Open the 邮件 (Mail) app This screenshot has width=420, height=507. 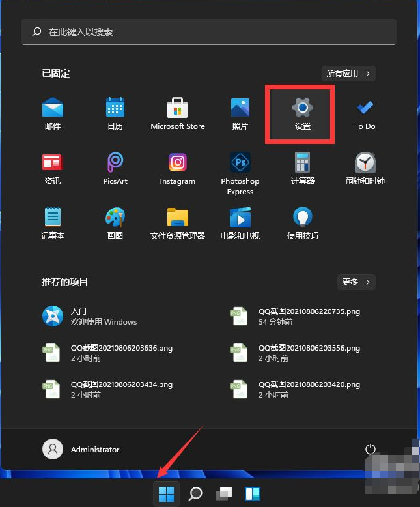click(x=53, y=114)
